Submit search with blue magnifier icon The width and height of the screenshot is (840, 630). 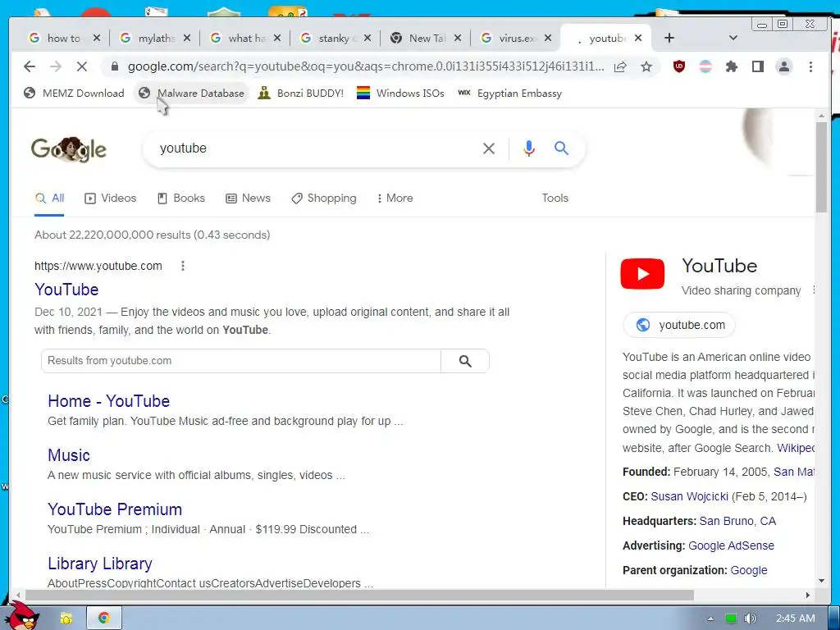[561, 148]
